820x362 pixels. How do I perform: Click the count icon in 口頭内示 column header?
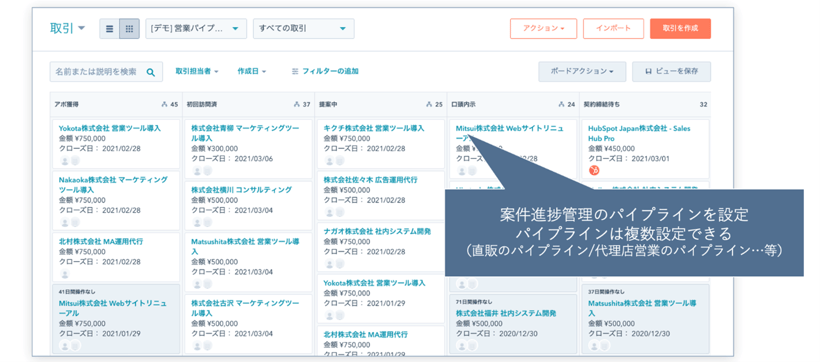(x=561, y=105)
